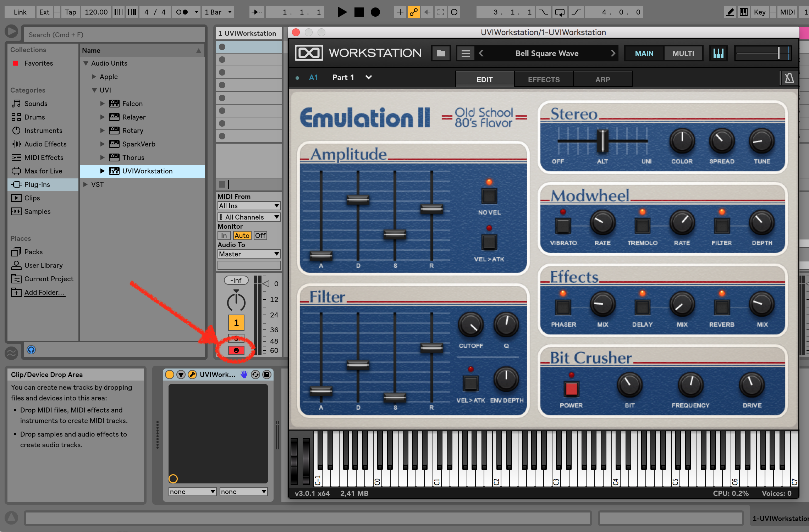Toggle the TREMOLO modwheel switch
Screen dimensions: 809x532
coord(642,226)
